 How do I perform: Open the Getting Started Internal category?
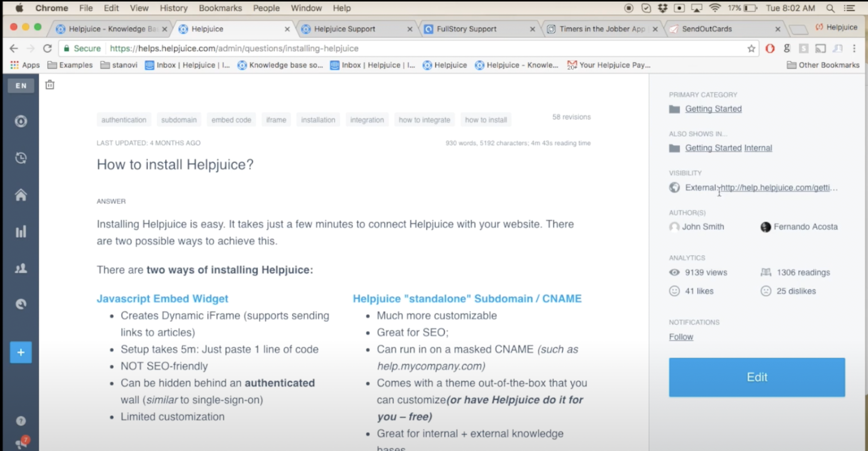[728, 148]
